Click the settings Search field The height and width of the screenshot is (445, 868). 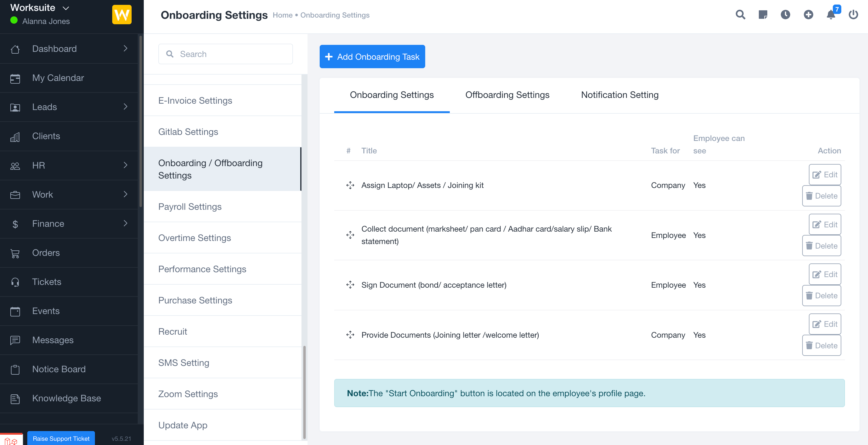pyautogui.click(x=225, y=54)
